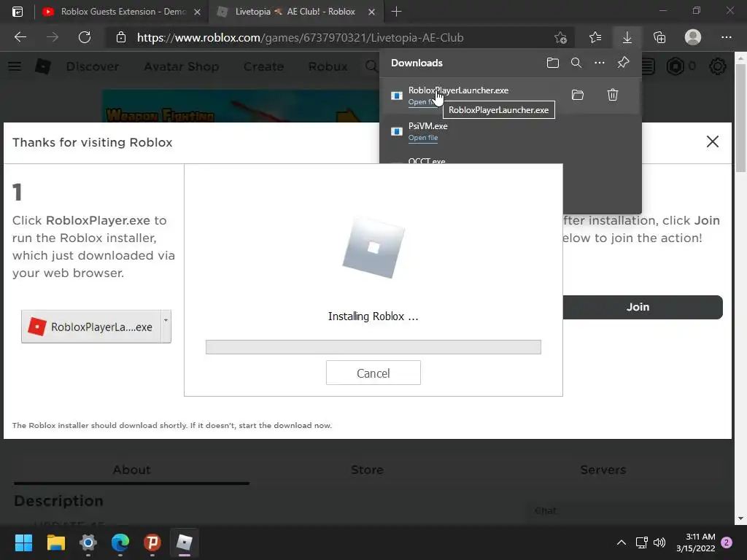Open the Store tab on the game page
This screenshot has width=747, height=560.
367,470
